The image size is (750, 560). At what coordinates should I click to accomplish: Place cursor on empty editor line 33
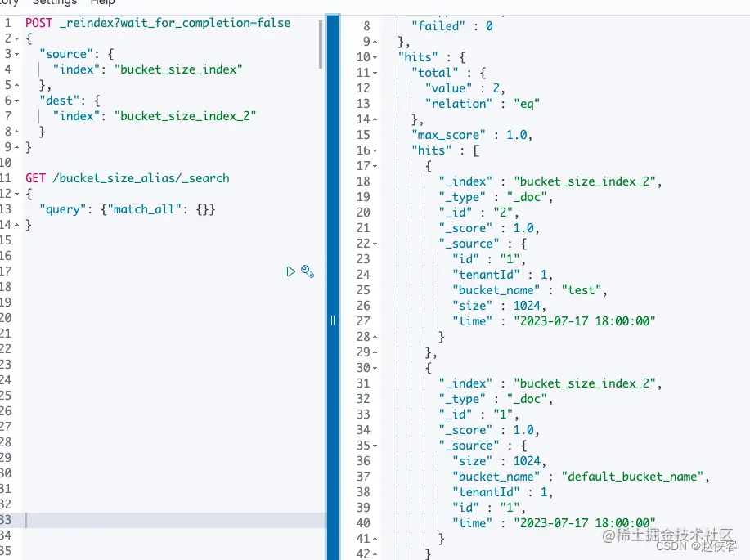click(174, 520)
